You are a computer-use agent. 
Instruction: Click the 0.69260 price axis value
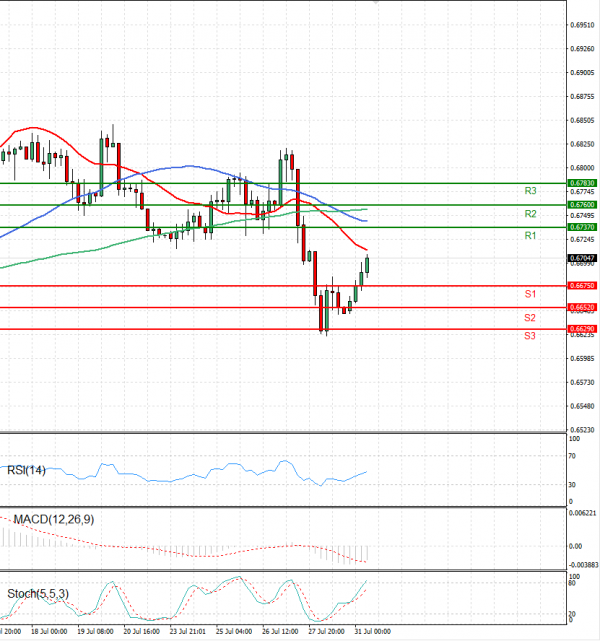pyautogui.click(x=582, y=49)
